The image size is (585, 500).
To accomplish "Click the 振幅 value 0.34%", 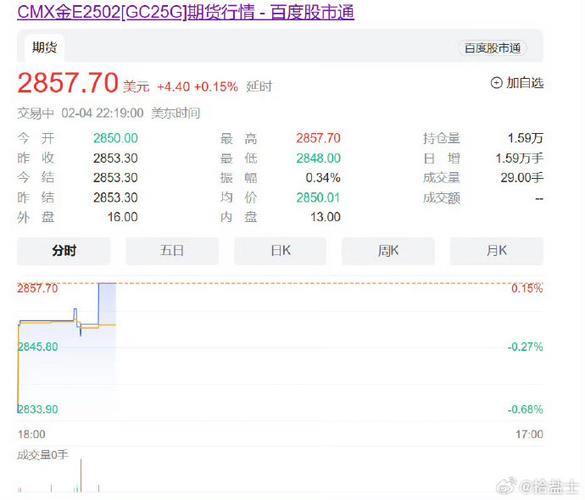I will point(323,178).
